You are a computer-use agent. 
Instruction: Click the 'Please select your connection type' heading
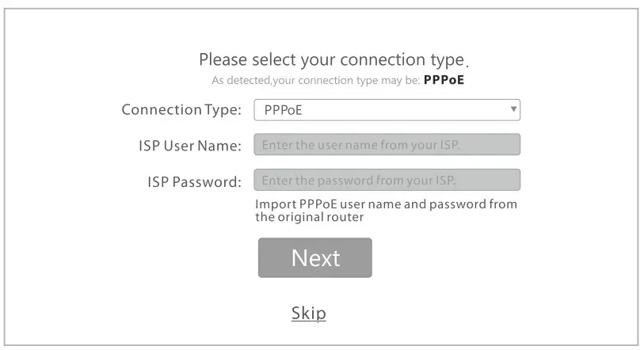[330, 59]
